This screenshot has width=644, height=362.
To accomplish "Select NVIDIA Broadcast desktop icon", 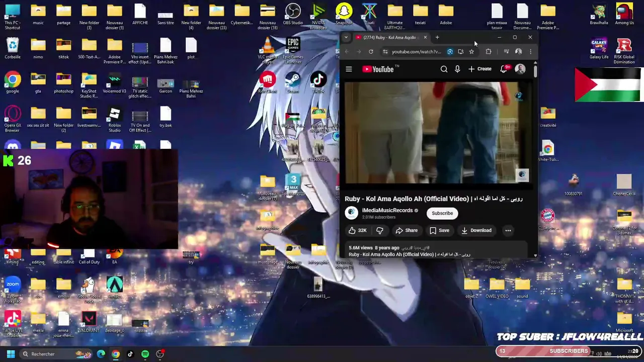I will [318, 16].
